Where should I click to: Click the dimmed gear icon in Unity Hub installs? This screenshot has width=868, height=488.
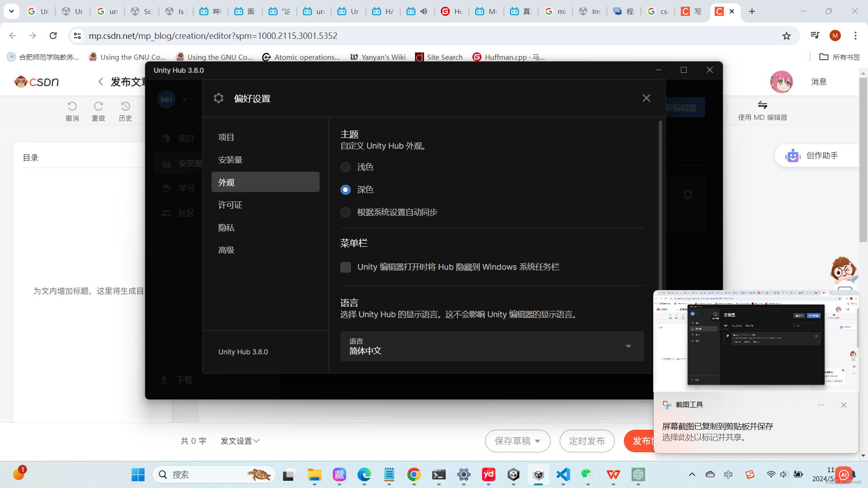click(688, 195)
